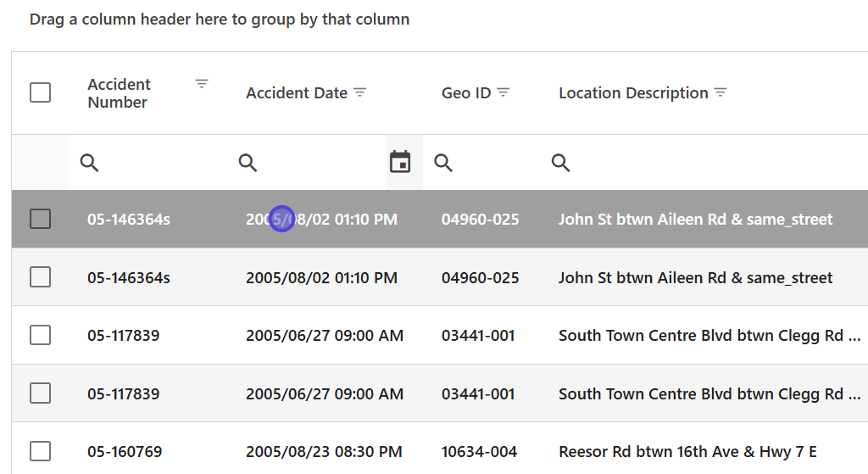Click the search icon under Geo ID

coord(443,162)
